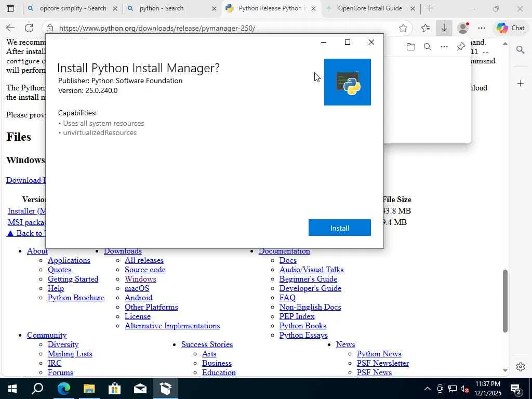Open Edge sidebar search icon
This screenshot has height=399, width=532.
point(520,50)
